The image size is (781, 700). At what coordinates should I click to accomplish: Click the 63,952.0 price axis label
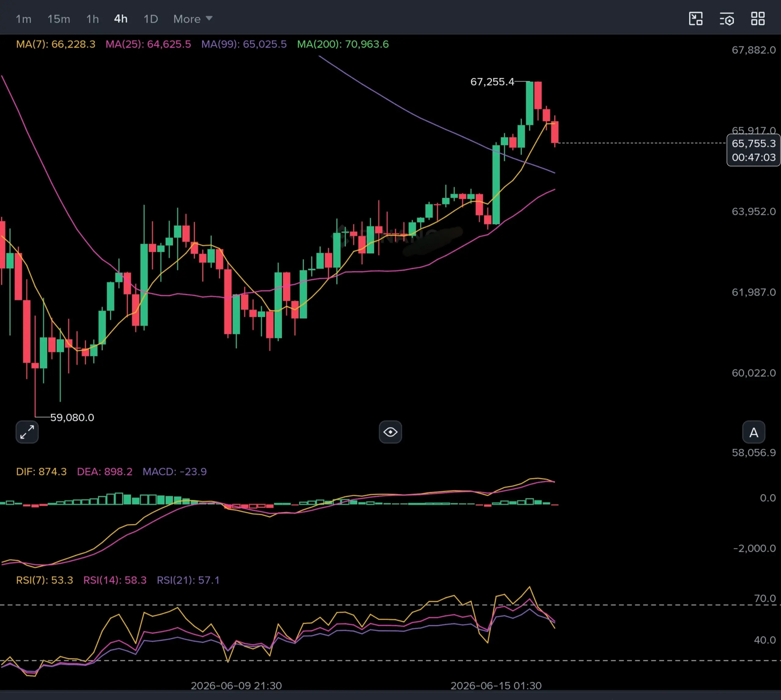pyautogui.click(x=754, y=212)
